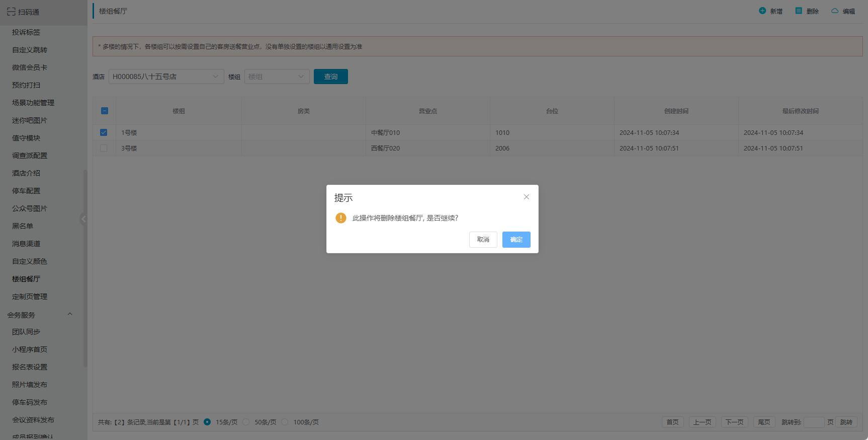Uncheck the 1号楼 row checkbox
Viewport: 868px width, 440px height.
[x=104, y=132]
